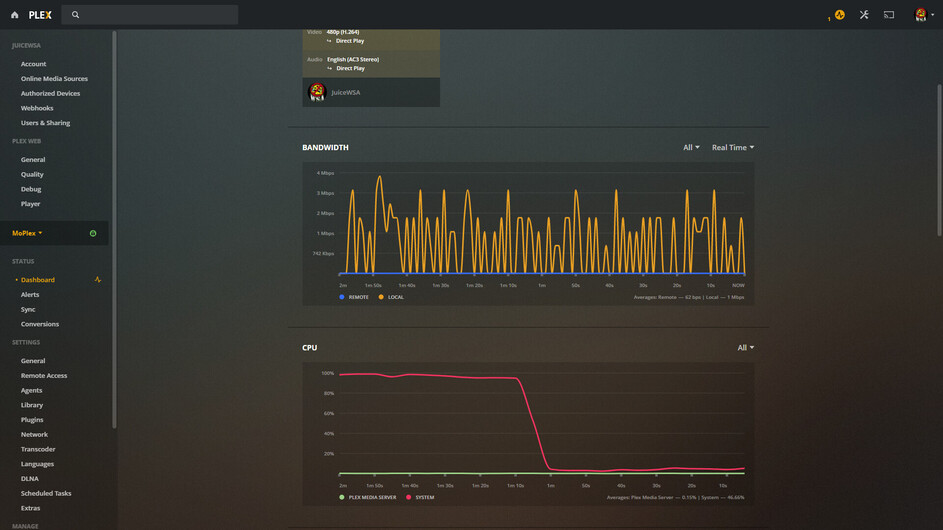The height and width of the screenshot is (530, 943).
Task: Select Transcoder in the settings sidebar
Action: tap(38, 449)
